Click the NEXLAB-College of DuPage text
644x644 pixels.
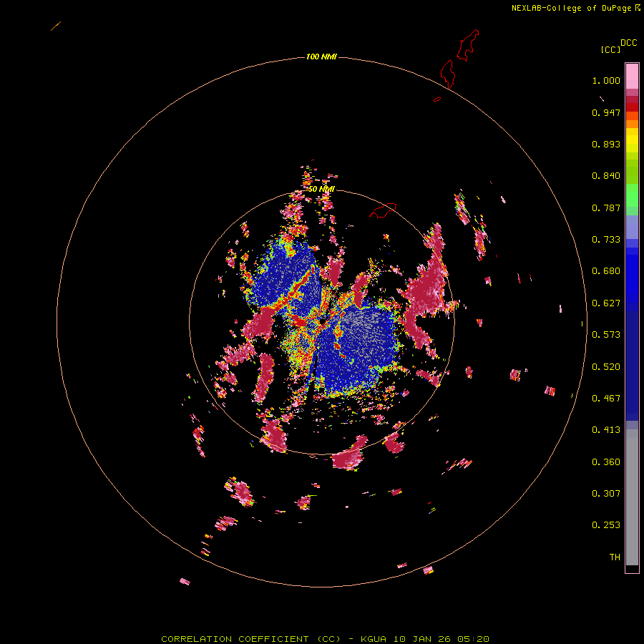coord(571,8)
